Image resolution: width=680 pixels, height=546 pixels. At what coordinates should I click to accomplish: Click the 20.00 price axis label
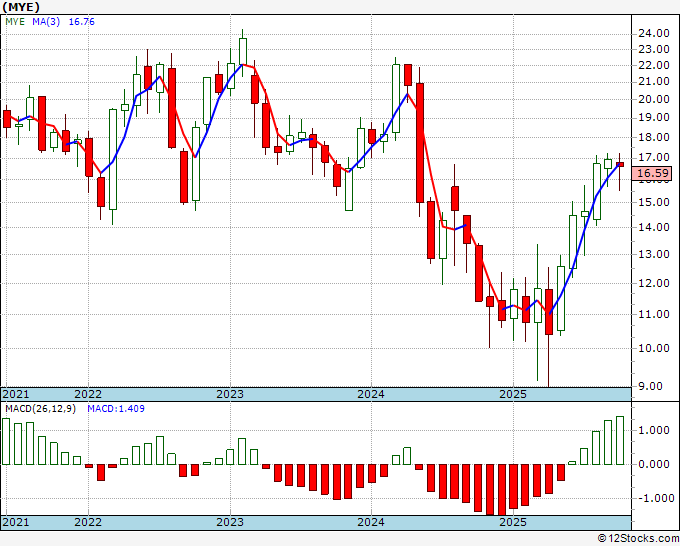654,99
